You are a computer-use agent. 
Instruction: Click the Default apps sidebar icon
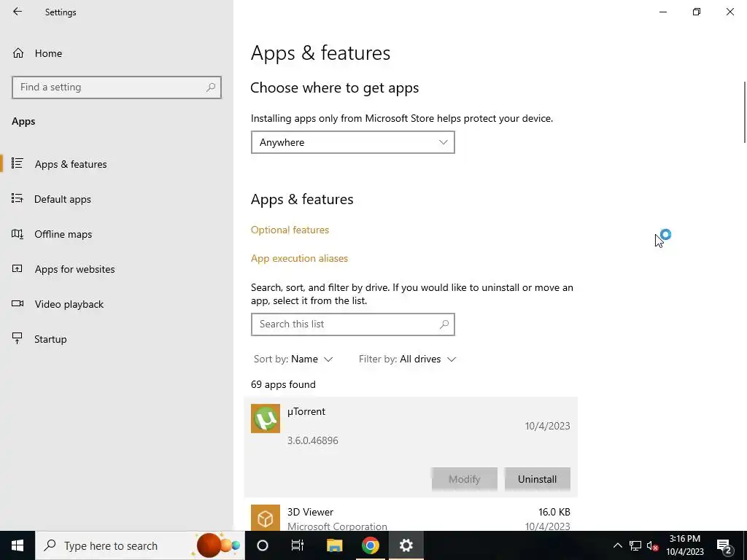(18, 198)
